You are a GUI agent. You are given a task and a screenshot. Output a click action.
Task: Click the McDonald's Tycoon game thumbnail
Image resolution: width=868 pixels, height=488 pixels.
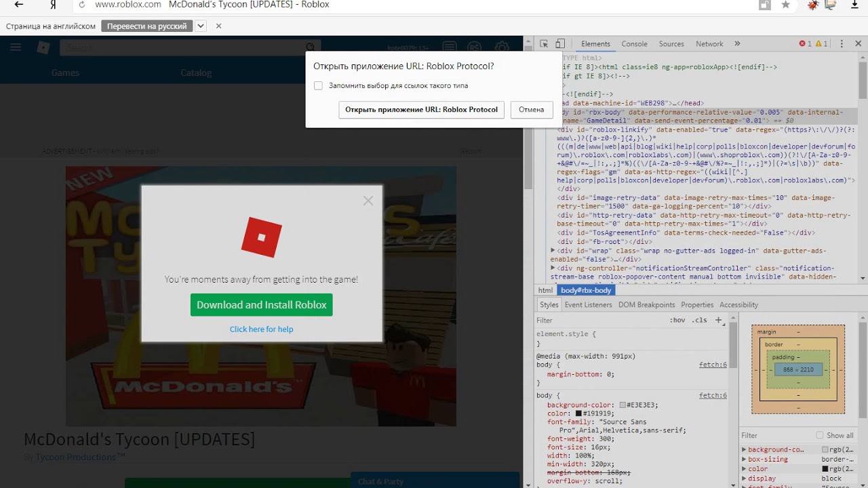coord(261,296)
